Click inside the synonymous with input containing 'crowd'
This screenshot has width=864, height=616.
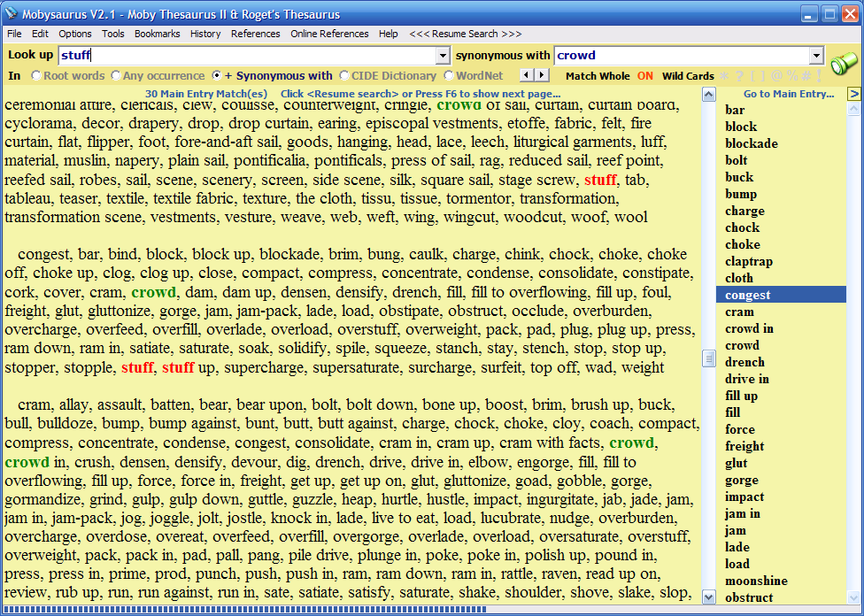pos(683,55)
